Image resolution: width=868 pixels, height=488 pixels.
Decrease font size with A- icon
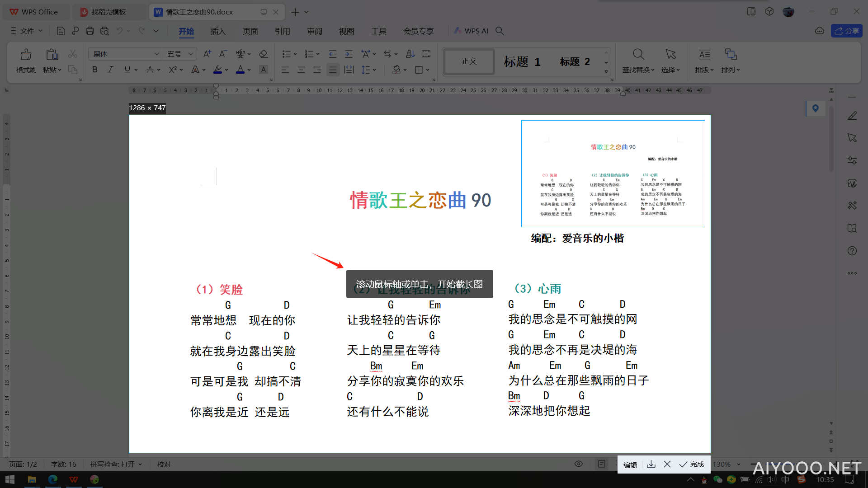click(223, 54)
